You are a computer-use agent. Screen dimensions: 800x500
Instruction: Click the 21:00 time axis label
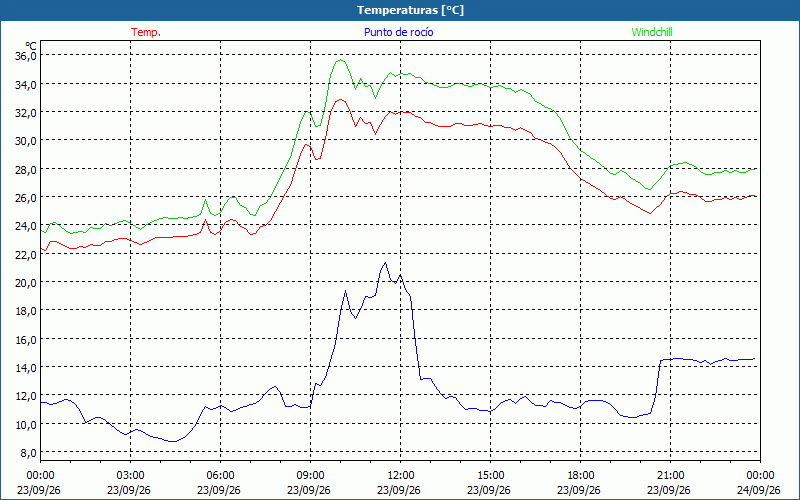tap(670, 476)
